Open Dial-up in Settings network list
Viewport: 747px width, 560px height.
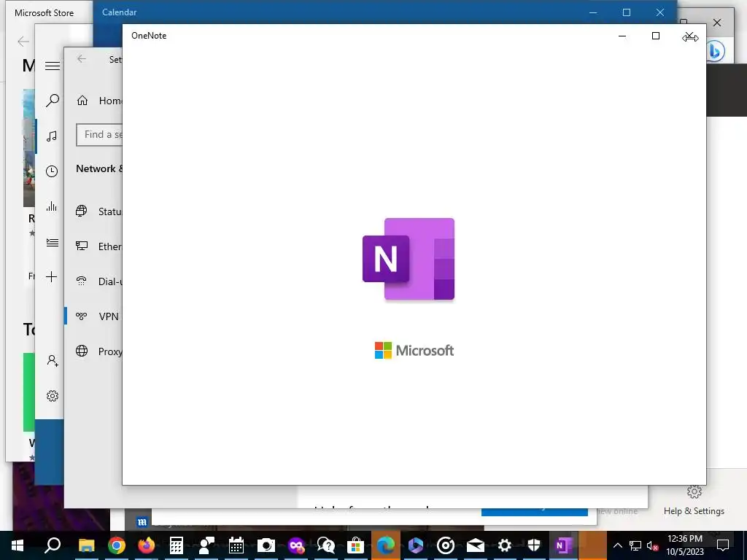coord(98,281)
